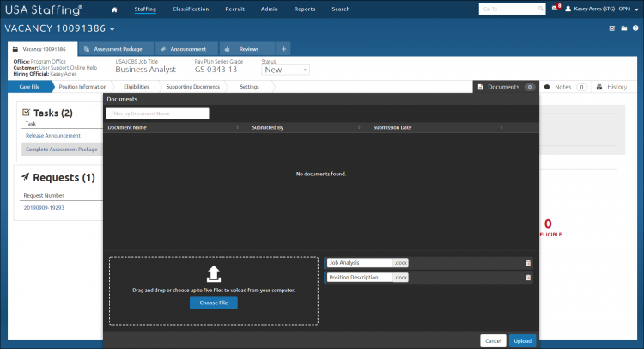Image resolution: width=644 pixels, height=349 pixels.
Task: Click the Go To search field
Action: click(x=512, y=9)
